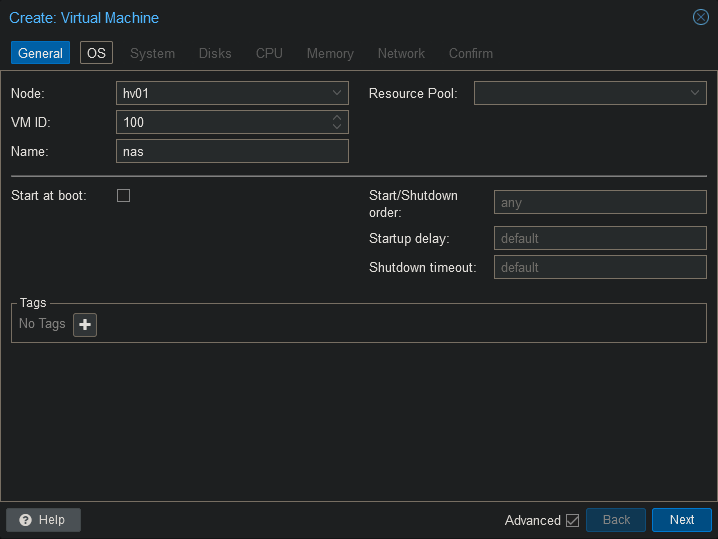Go to the Disks tab
This screenshot has height=539, width=718.
215,53
